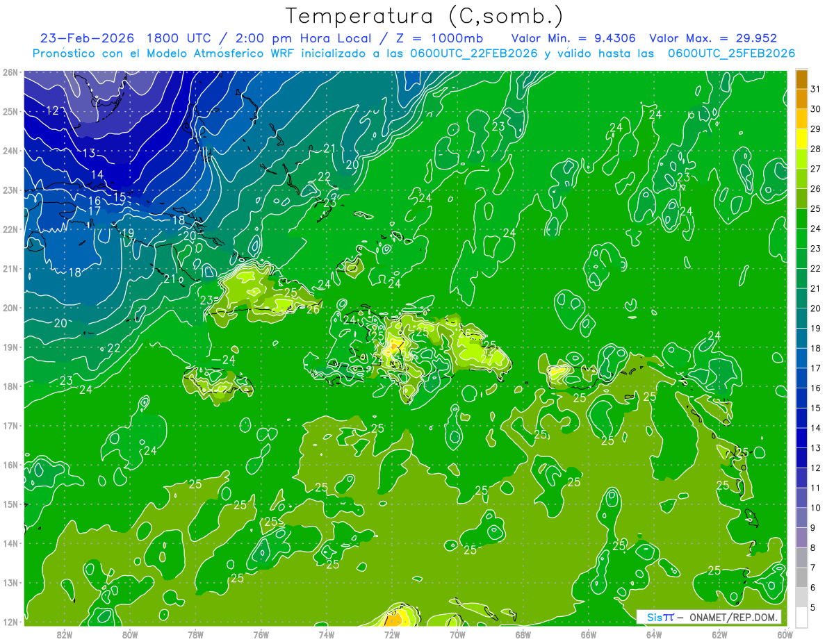Click the yellow swatch between 28 and 29
This screenshot has height=644, width=834.
(x=801, y=139)
